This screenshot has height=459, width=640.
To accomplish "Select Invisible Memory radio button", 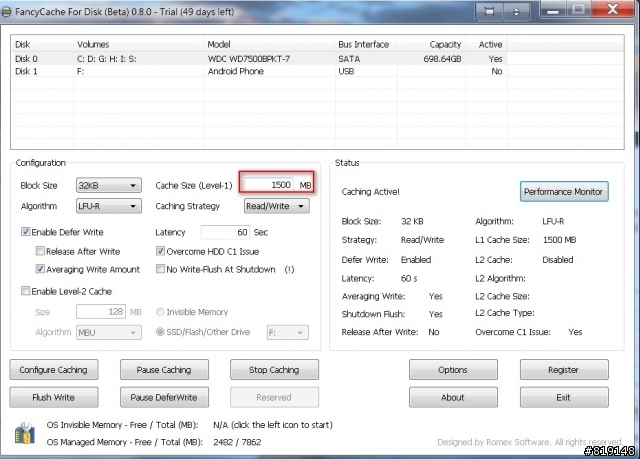I will tap(160, 312).
